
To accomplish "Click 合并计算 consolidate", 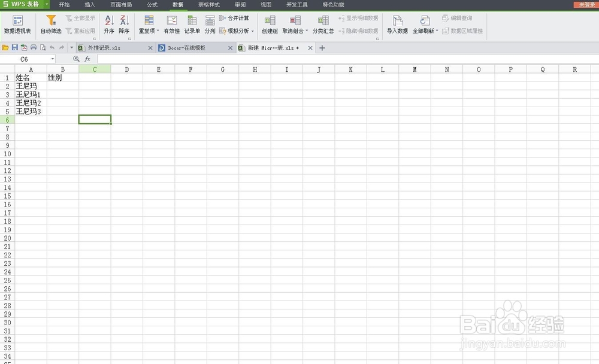I will (234, 18).
